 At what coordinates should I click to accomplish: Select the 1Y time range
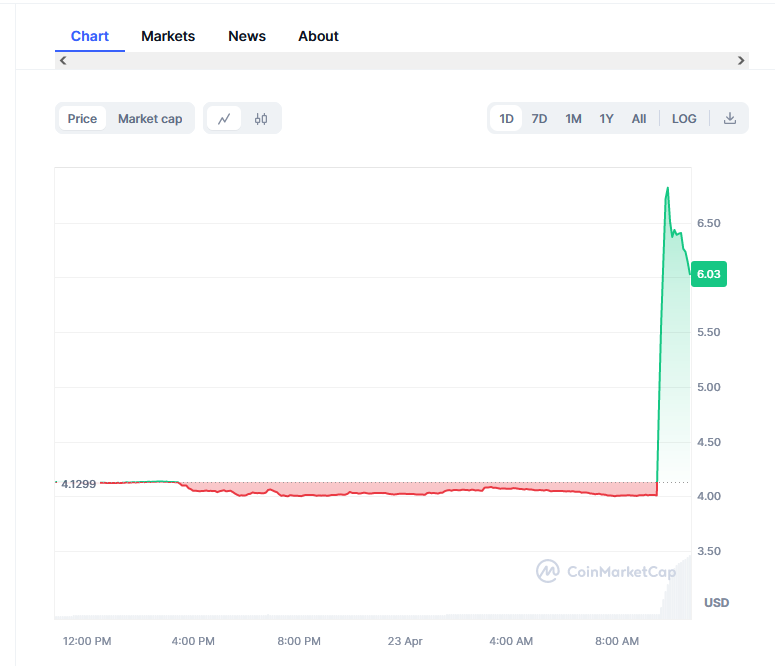(606, 119)
